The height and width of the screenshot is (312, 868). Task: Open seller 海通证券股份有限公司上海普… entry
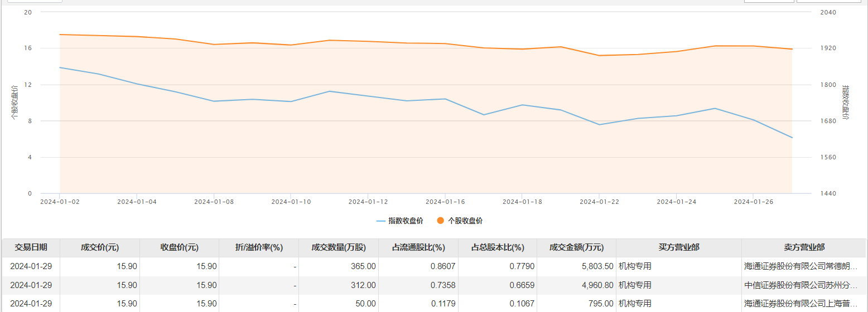(802, 304)
